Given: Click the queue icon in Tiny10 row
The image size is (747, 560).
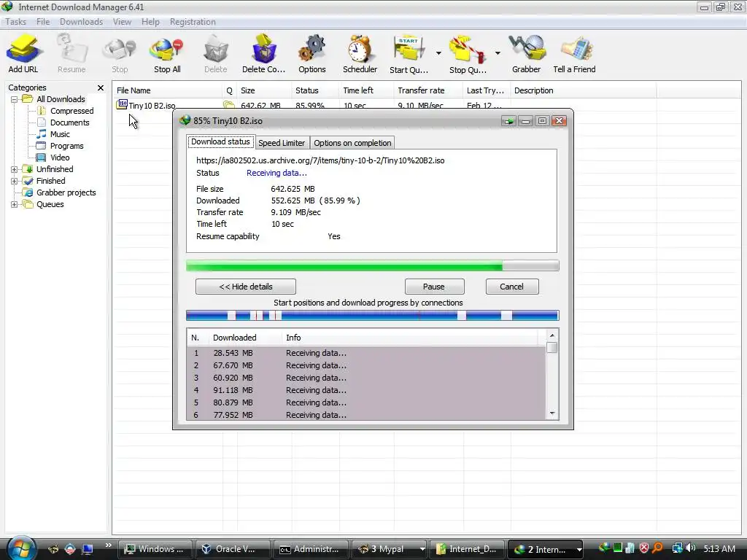Looking at the screenshot, I should coord(229,105).
